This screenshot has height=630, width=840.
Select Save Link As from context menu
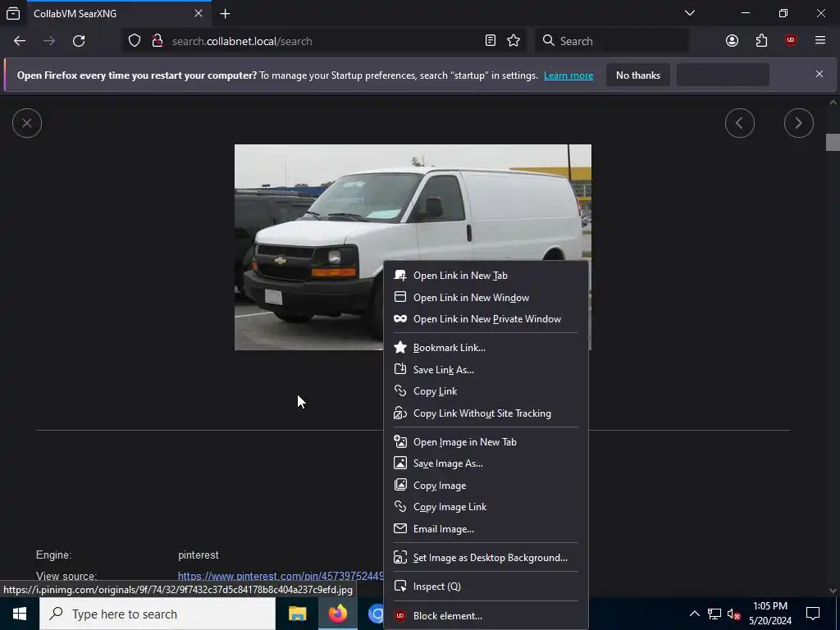[486, 370]
